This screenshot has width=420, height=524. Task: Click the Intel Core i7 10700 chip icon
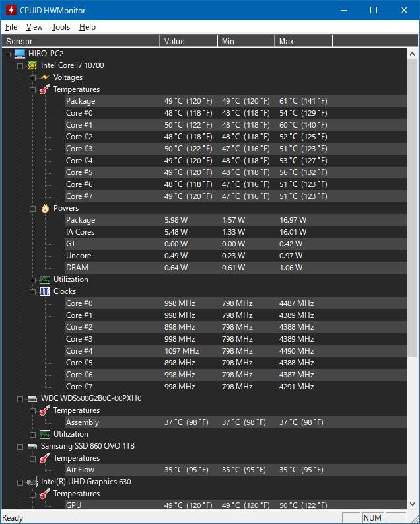(32, 65)
